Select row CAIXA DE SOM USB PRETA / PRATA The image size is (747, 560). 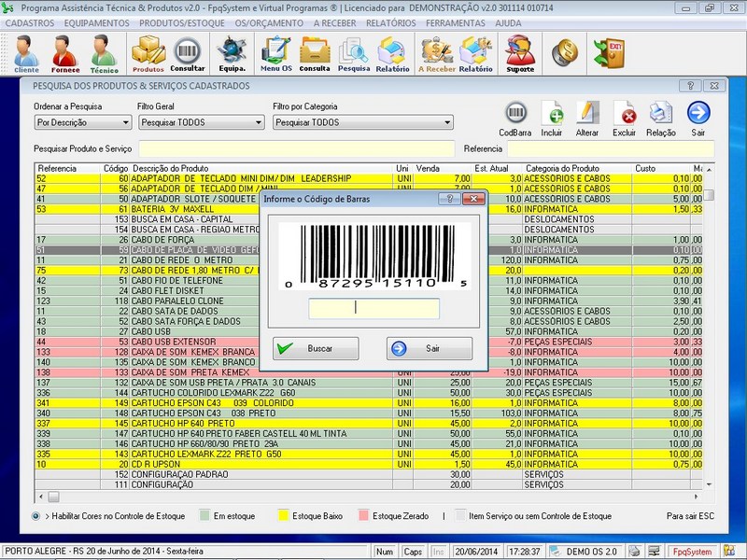[369, 383]
